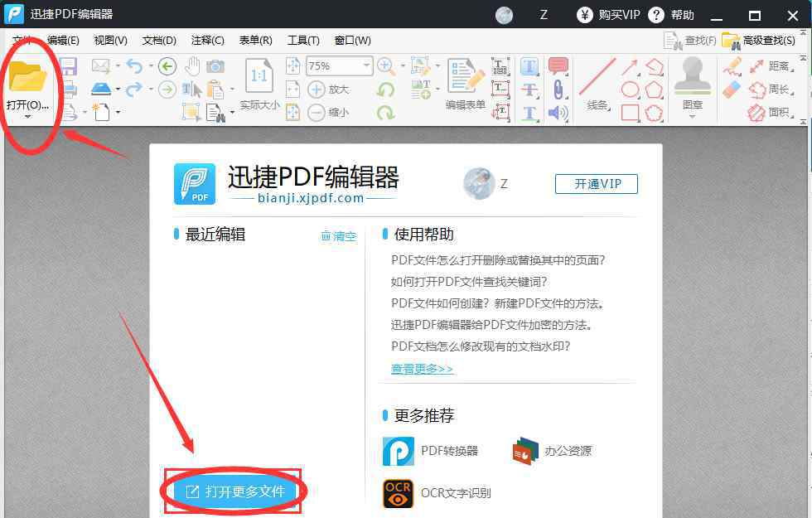Screen dimensions: 812x518
Task: Click the 清空 link to clear recent files
Action: (x=339, y=236)
